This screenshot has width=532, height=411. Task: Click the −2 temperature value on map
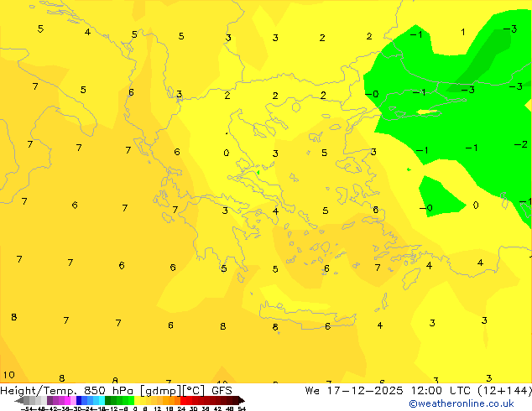520,145
